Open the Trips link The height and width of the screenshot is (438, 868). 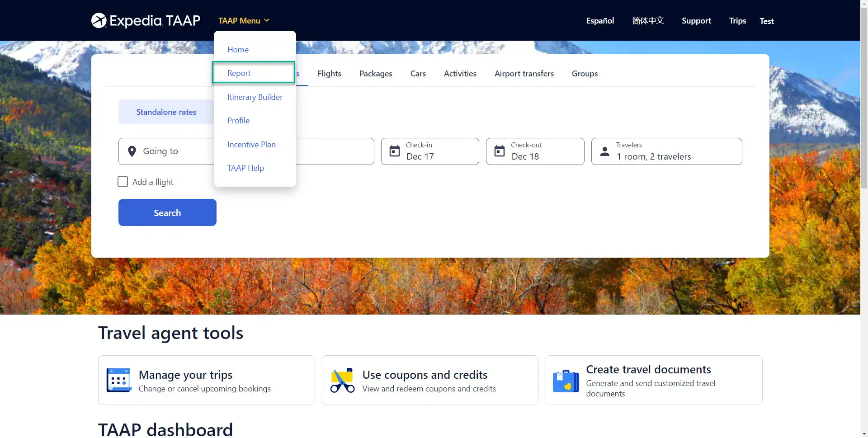[x=737, y=21]
